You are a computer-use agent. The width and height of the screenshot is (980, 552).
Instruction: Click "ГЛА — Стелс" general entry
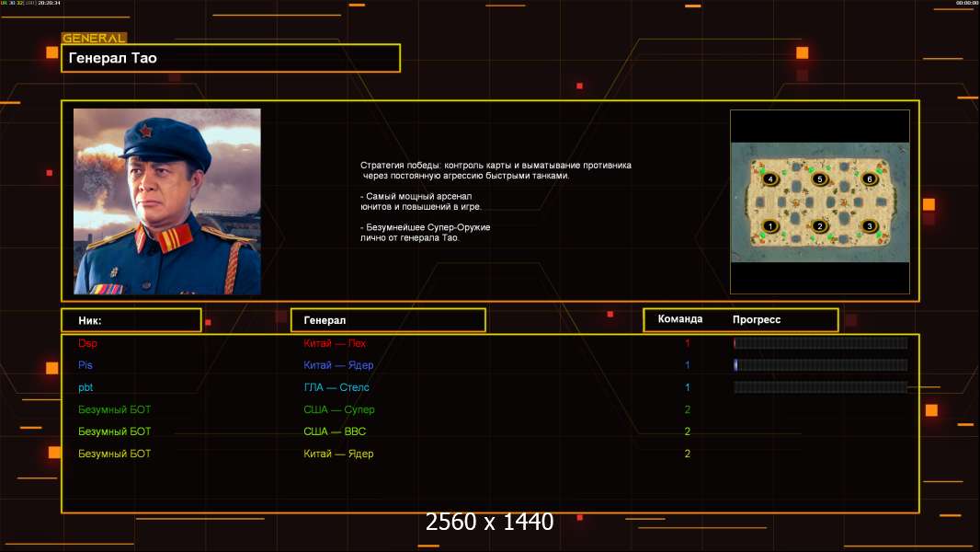(336, 387)
